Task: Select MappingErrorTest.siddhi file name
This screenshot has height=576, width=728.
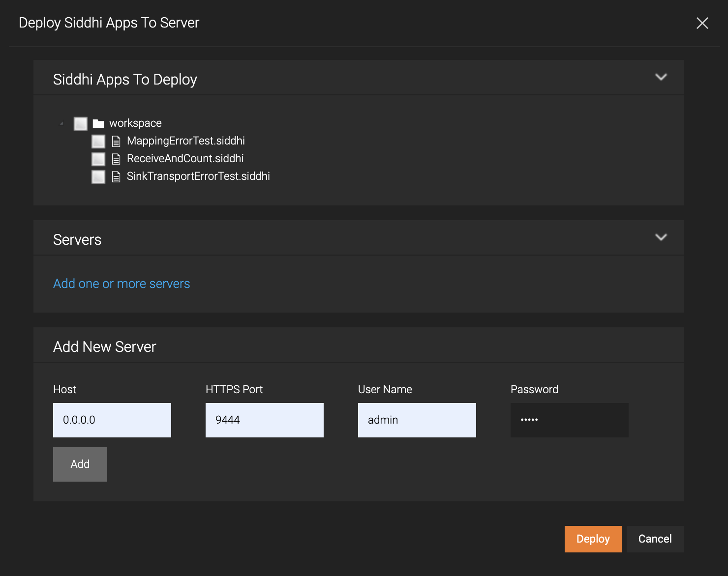Action: coord(186,141)
